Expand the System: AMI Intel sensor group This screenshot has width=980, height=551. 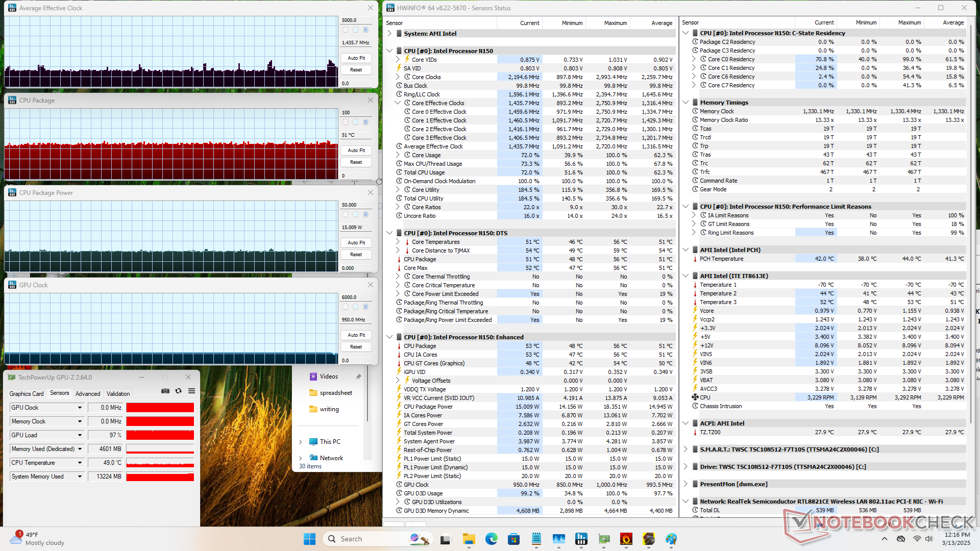point(389,34)
